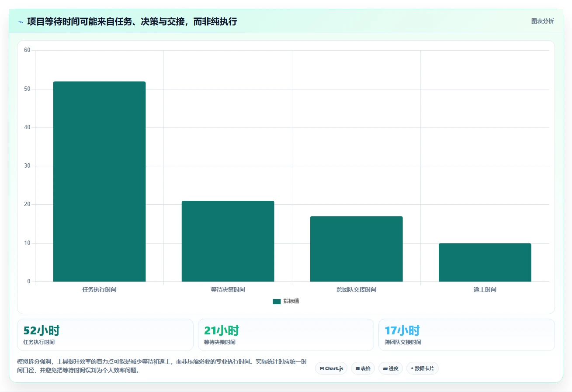The width and height of the screenshot is (572, 392).
Task: Click the 等待决策时间 x-axis label
Action: click(228, 289)
